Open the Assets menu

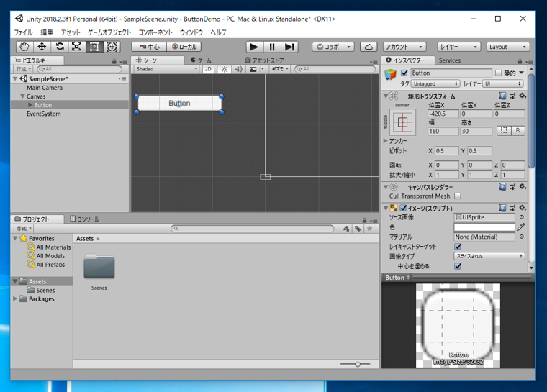pyautogui.click(x=71, y=32)
